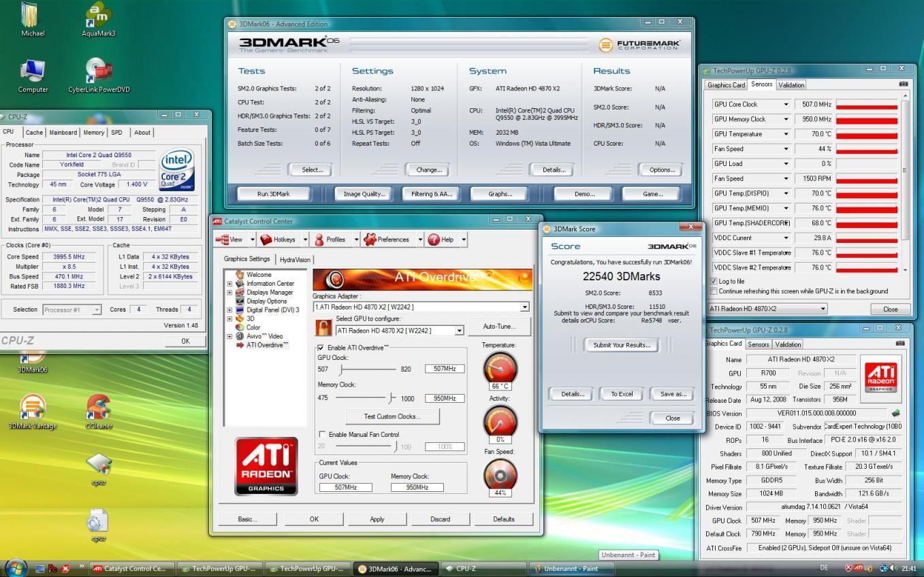
Task: Click the Windows Start orb
Action: 16,567
